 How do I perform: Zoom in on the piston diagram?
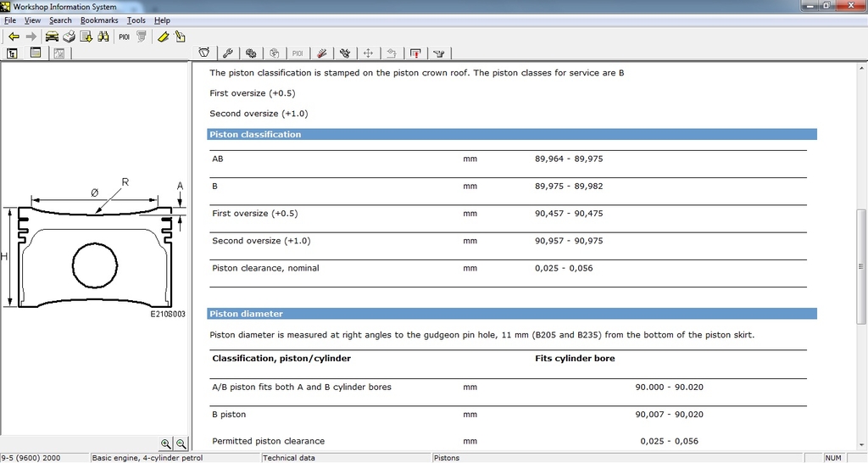coord(166,443)
